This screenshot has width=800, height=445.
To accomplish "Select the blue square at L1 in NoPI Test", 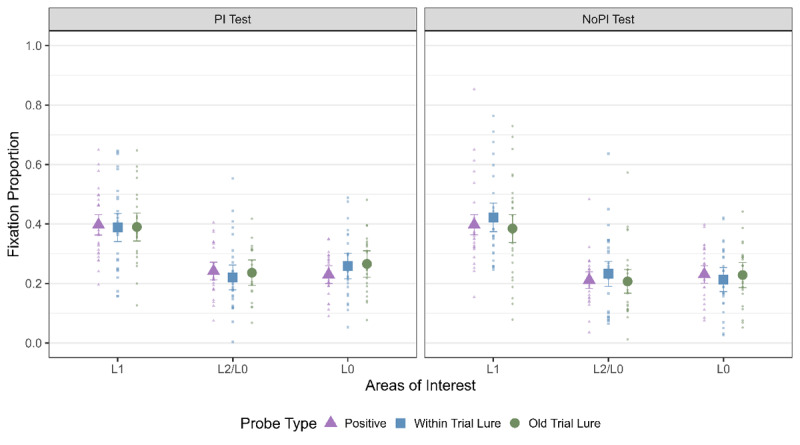I will point(493,217).
